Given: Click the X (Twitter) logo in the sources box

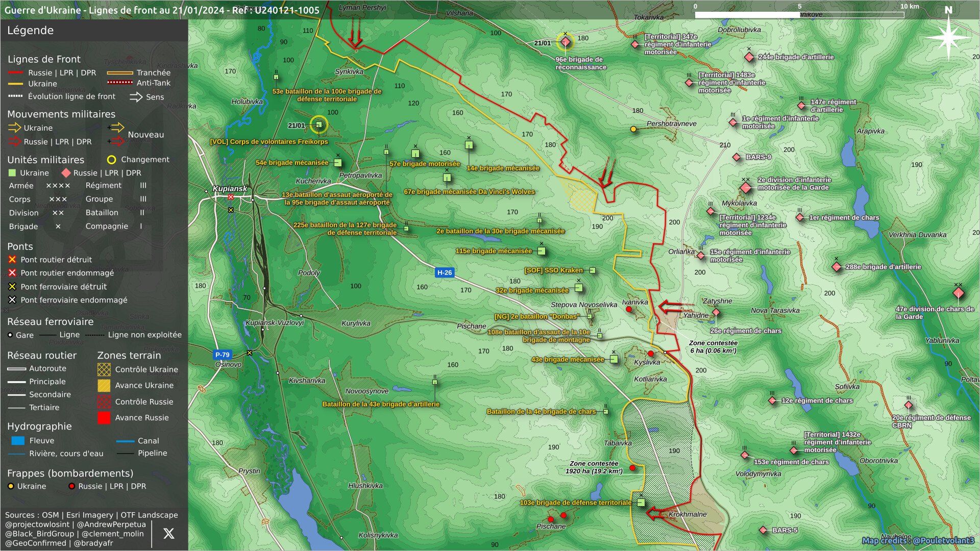Looking at the screenshot, I should 168,534.
